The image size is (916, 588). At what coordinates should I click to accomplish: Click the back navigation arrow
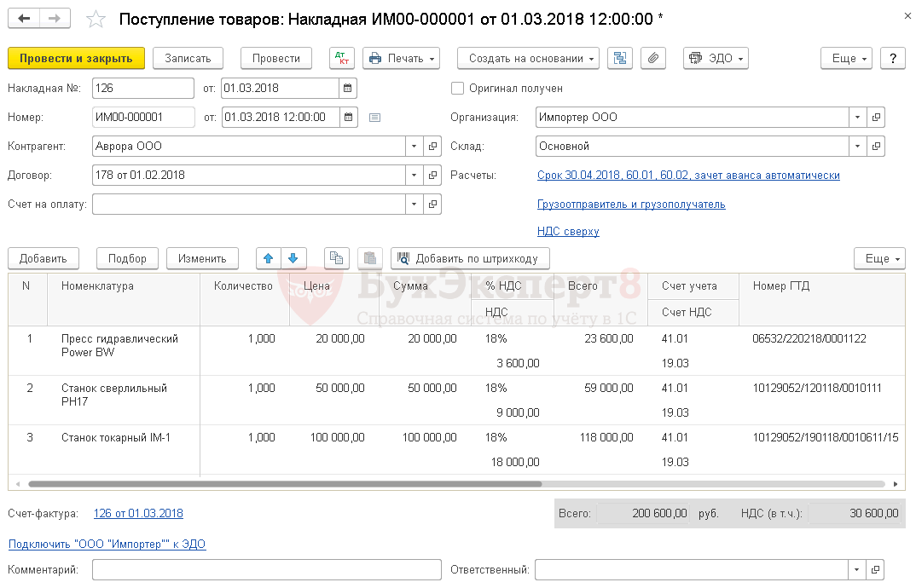tap(24, 19)
